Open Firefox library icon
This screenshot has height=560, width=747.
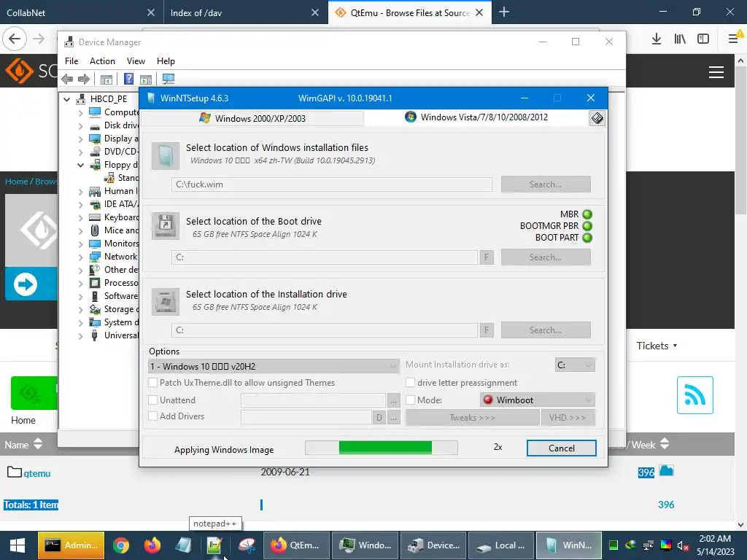[680, 39]
